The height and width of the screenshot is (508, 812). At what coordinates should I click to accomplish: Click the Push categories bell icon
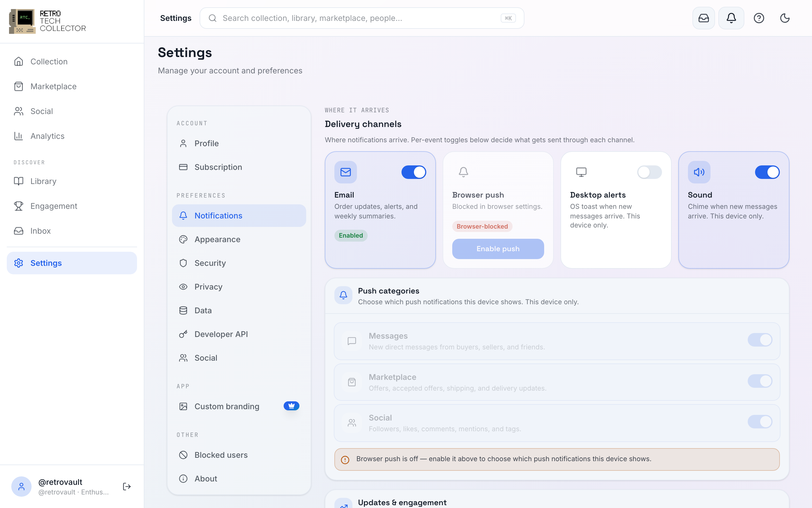[x=343, y=295]
